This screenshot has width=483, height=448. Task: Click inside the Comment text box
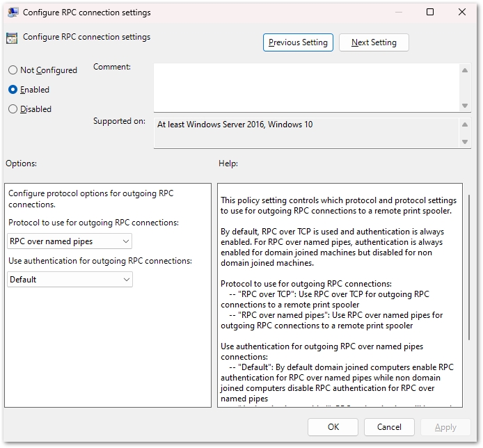[x=306, y=88]
